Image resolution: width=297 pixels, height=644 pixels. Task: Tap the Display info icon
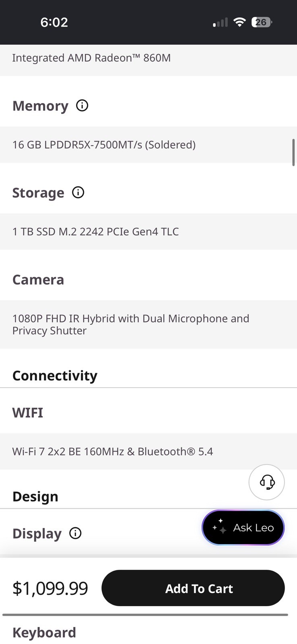click(x=75, y=533)
